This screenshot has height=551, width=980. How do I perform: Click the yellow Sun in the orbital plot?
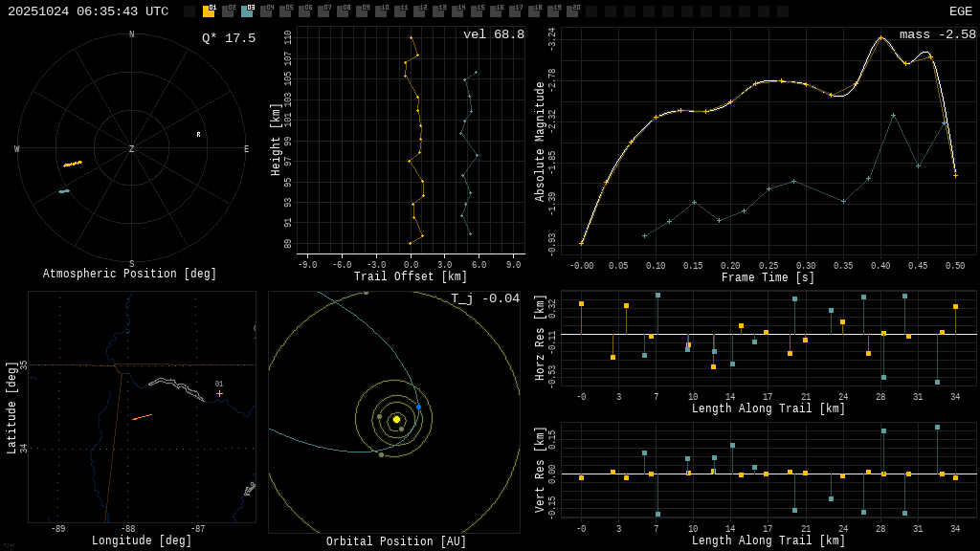tap(396, 419)
